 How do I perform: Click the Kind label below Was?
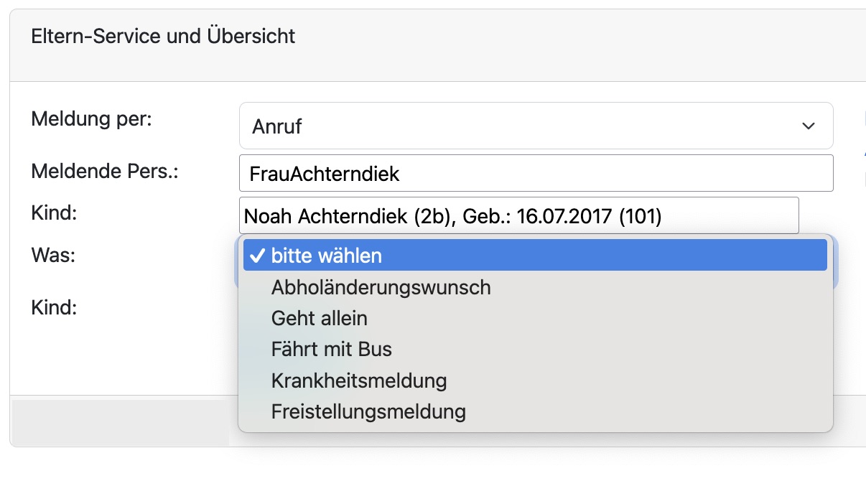point(53,308)
